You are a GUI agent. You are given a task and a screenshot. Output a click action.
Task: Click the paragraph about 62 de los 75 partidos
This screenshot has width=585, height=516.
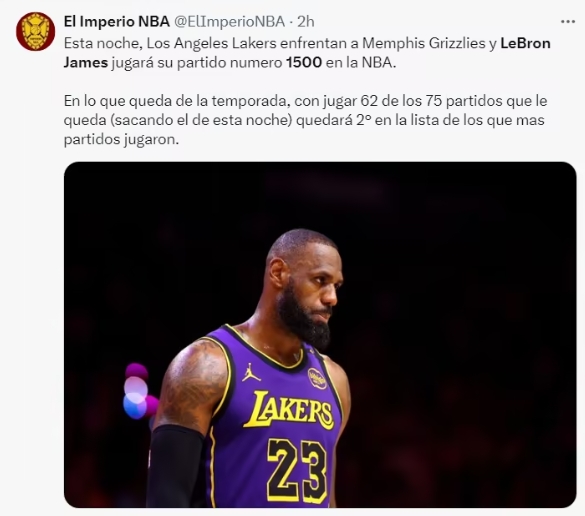tap(306, 120)
